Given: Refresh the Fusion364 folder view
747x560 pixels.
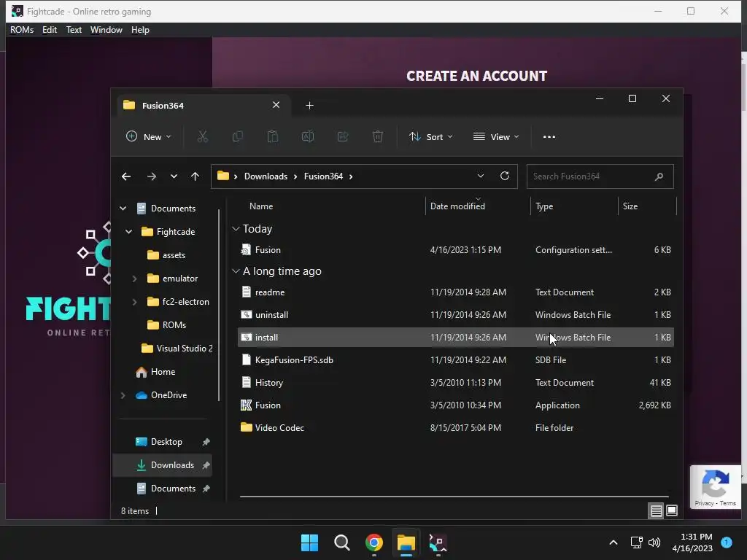Looking at the screenshot, I should coord(505,176).
